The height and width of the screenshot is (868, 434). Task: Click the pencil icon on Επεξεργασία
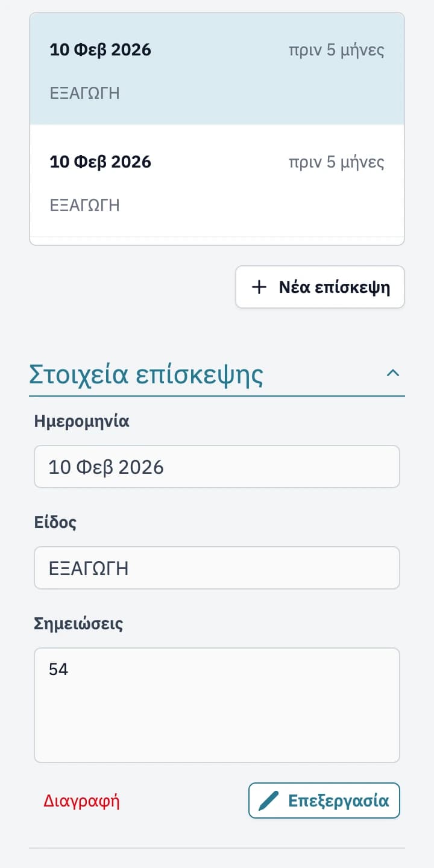coord(269,800)
